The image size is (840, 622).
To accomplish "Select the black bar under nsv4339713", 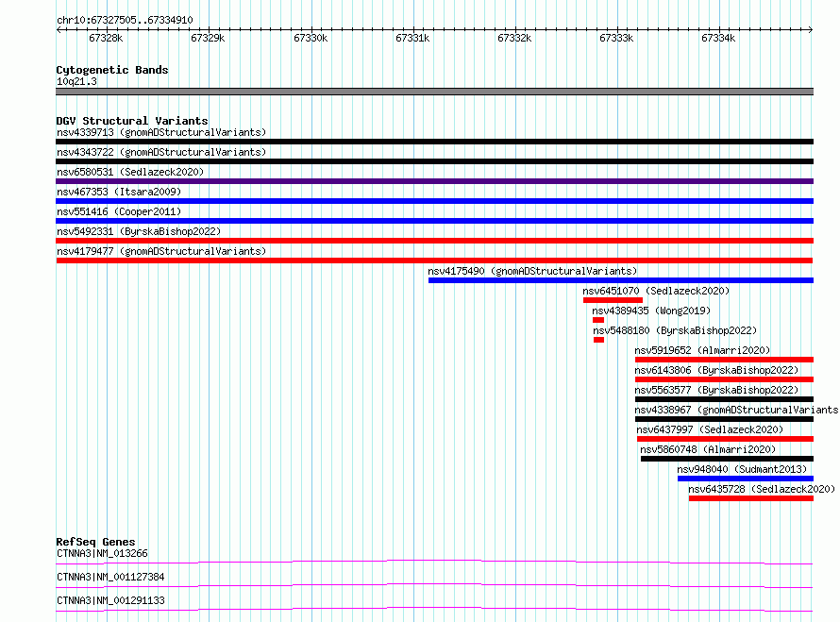I will click(x=434, y=142).
